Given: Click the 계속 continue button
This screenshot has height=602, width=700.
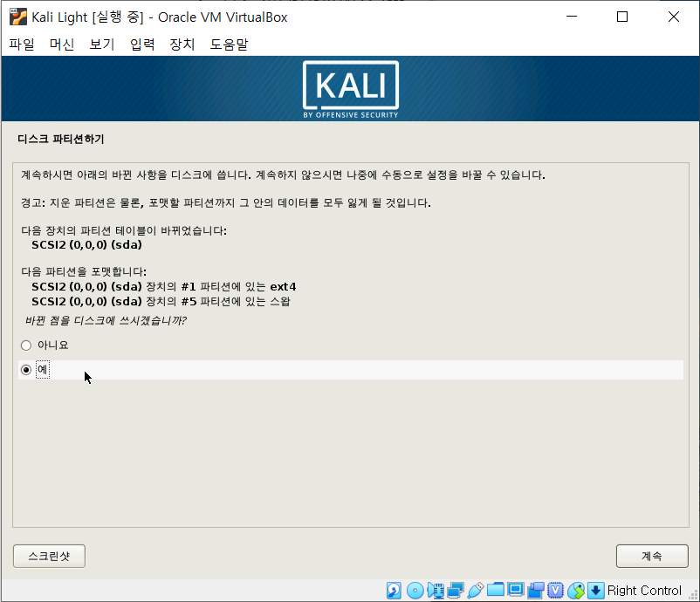Looking at the screenshot, I should coord(652,556).
